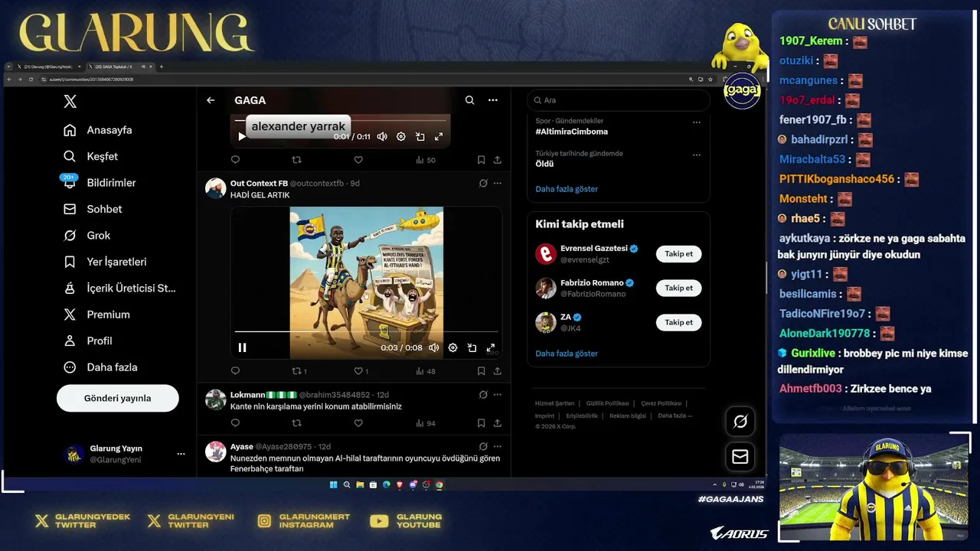This screenshot has height=551, width=980.
Task: Go back with GAGA header arrow
Action: click(x=211, y=100)
